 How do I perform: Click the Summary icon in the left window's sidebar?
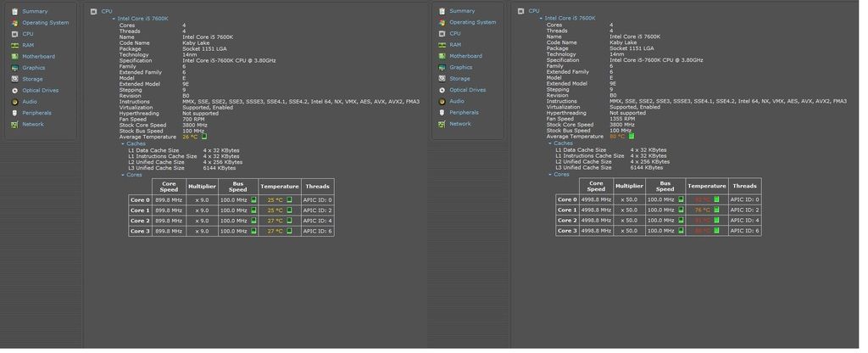pyautogui.click(x=14, y=11)
